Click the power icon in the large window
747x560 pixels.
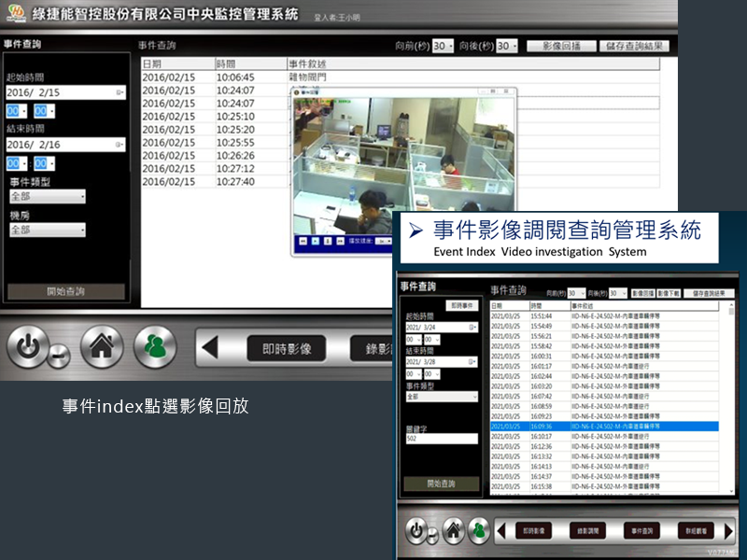[x=28, y=348]
